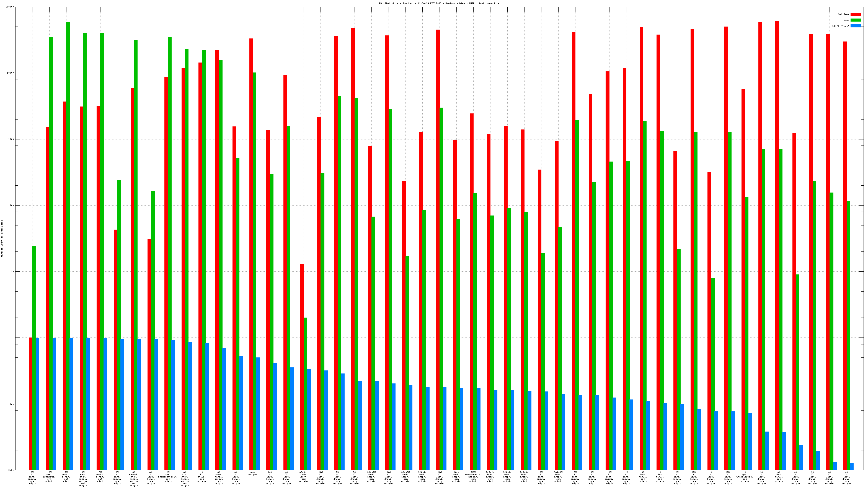The height and width of the screenshot is (488, 868).
Task: Click the blue Score legend swatch
Action: 856,26
